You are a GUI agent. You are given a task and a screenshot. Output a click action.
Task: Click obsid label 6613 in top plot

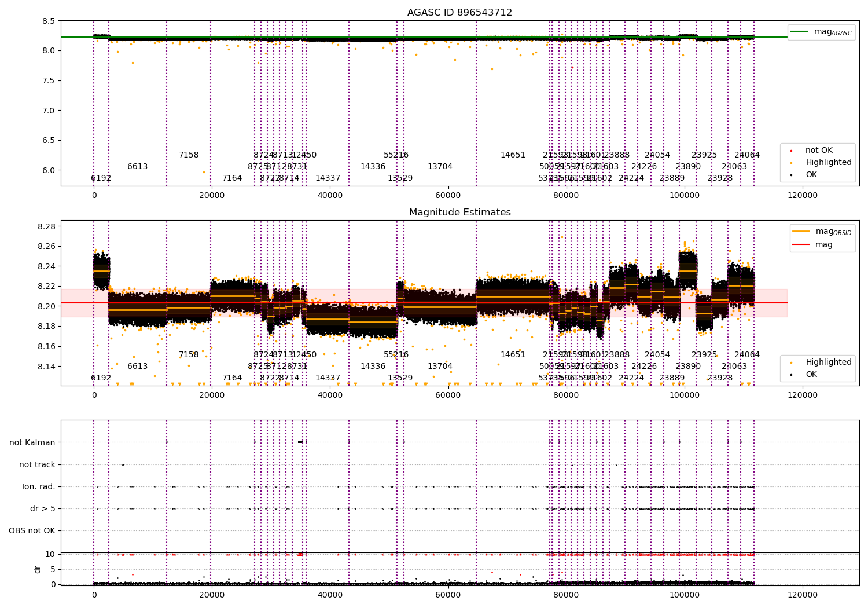pyautogui.click(x=137, y=167)
